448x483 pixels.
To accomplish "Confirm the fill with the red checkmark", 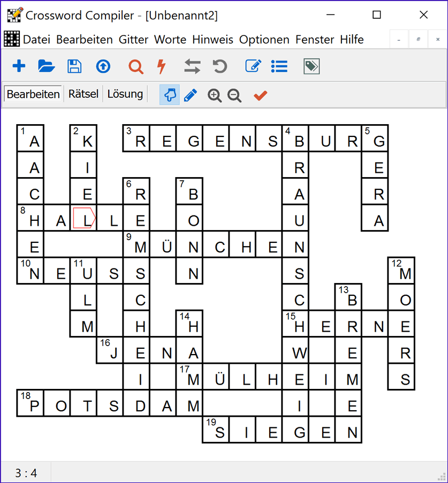I will (x=260, y=95).
